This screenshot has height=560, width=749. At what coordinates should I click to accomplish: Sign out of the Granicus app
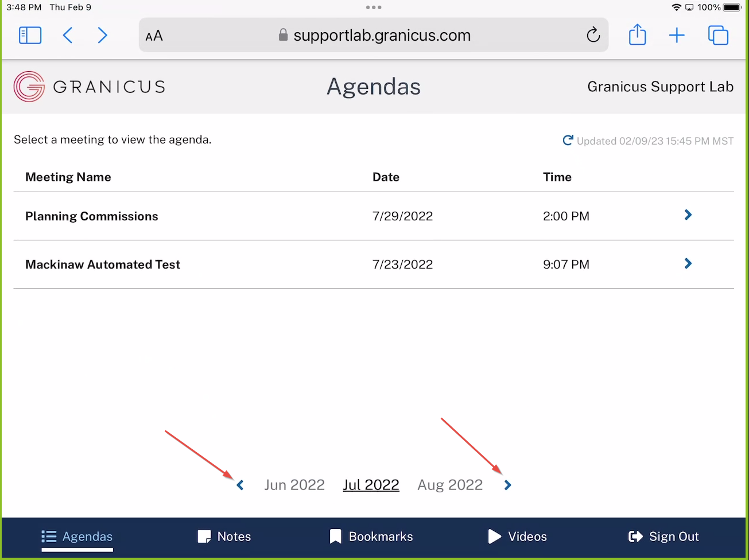(663, 537)
